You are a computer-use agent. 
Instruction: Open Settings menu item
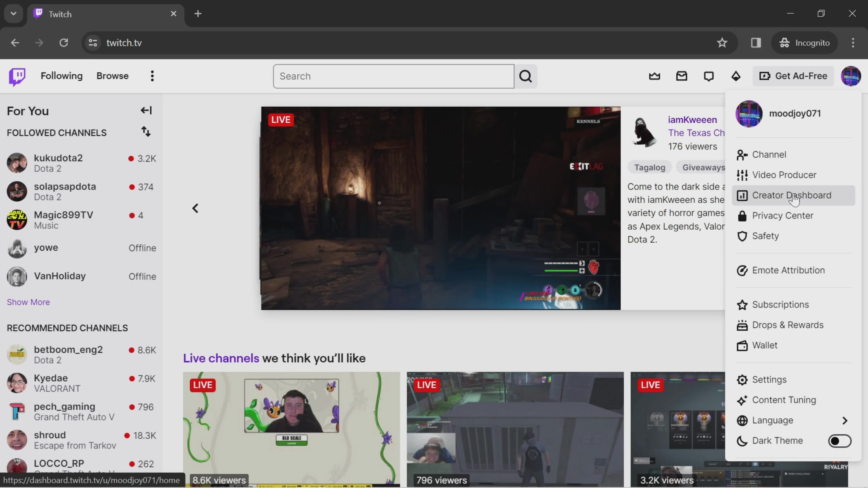[794, 380]
